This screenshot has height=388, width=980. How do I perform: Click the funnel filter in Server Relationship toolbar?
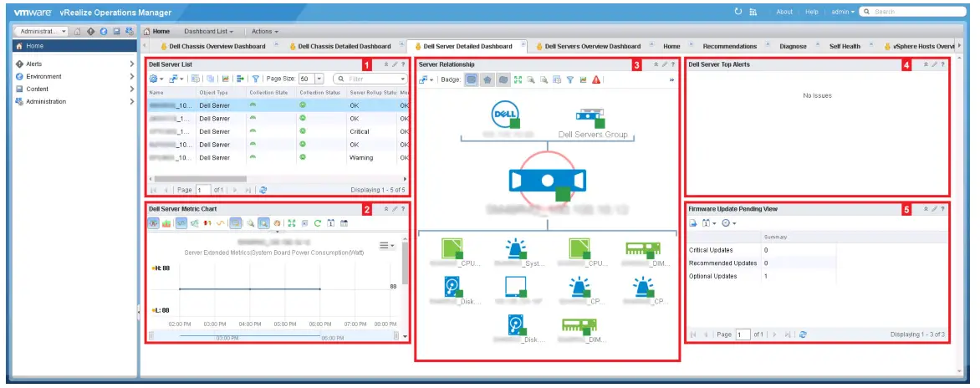point(570,79)
